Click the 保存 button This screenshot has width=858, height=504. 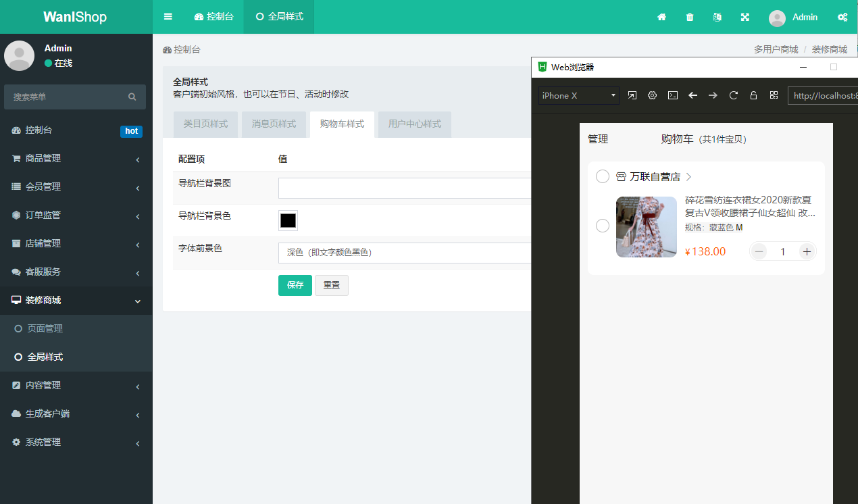pyautogui.click(x=295, y=285)
